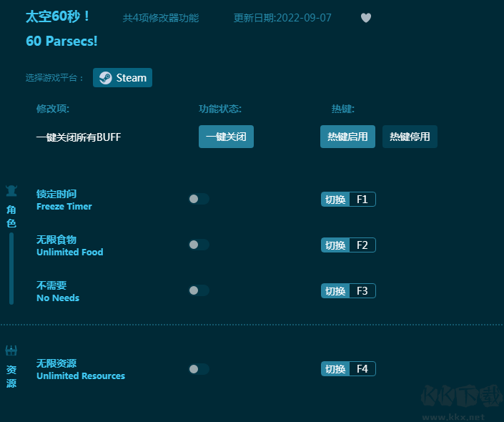The image size is (504, 422).
Task: Click the 热键启用 button
Action: [x=347, y=137]
